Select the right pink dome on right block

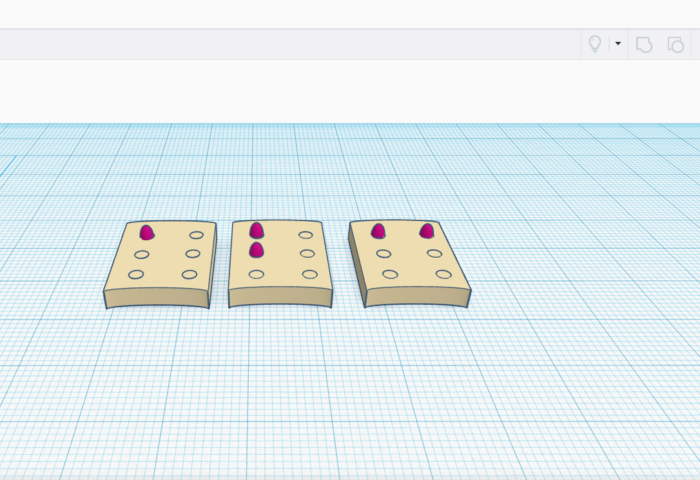coord(427,231)
